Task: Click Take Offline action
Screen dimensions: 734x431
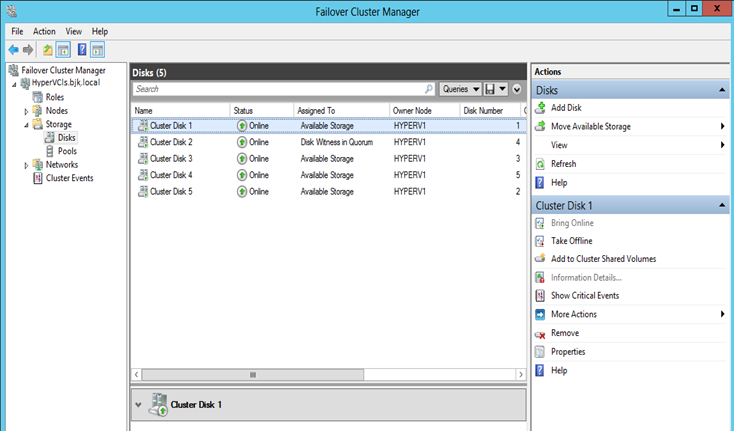Action: coord(572,241)
